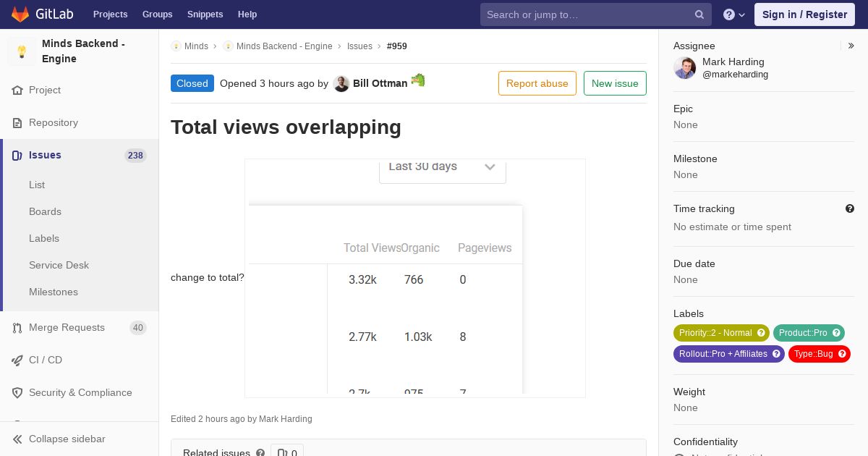Click the Related issues count badge
Viewport: 868px width, 456px height.
coord(287,452)
